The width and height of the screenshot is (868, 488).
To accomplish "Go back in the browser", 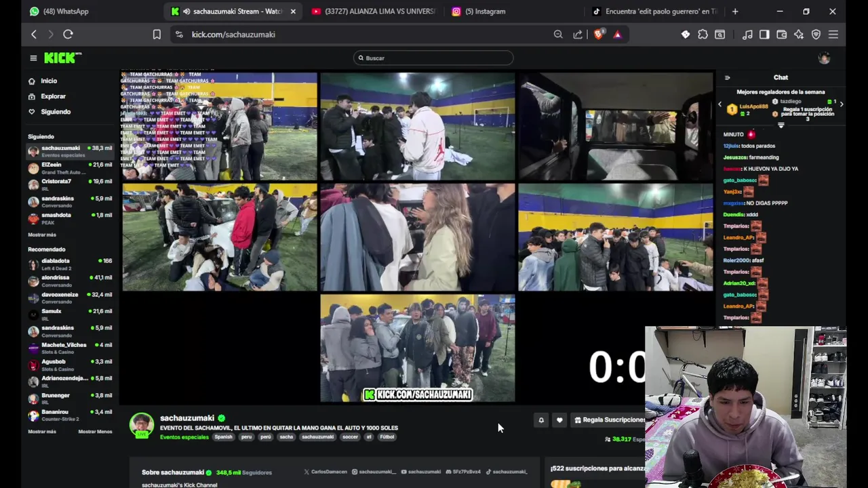I will 34,34.
